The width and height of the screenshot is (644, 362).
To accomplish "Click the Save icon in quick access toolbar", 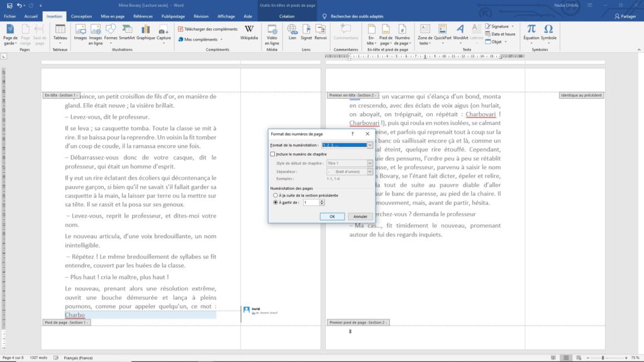I will (9, 5).
